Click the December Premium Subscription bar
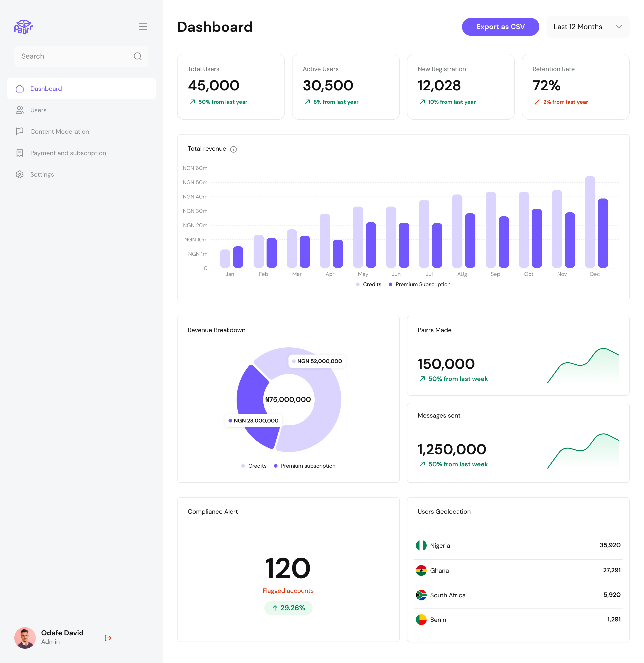Image resolution: width=644 pixels, height=663 pixels. 603,233
